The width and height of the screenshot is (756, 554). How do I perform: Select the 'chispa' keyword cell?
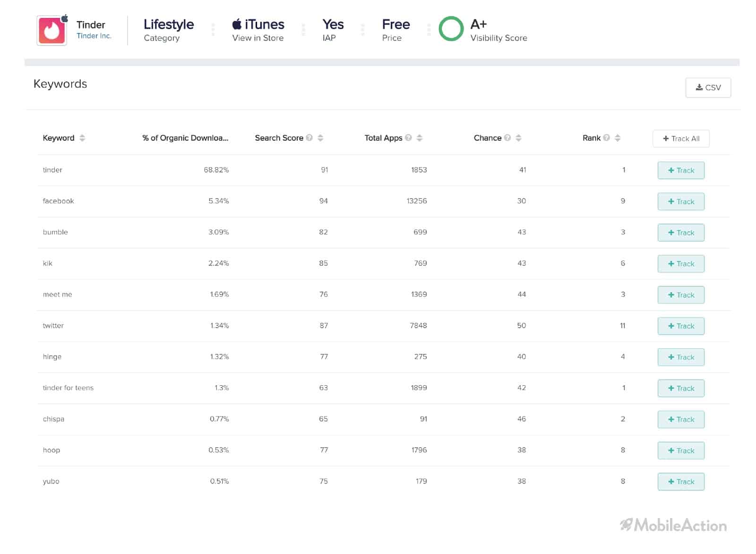tap(53, 419)
